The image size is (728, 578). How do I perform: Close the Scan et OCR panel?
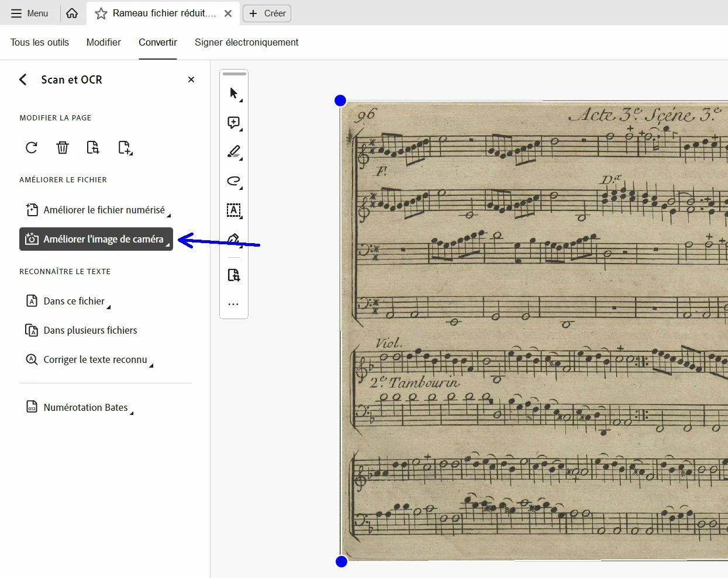click(191, 79)
